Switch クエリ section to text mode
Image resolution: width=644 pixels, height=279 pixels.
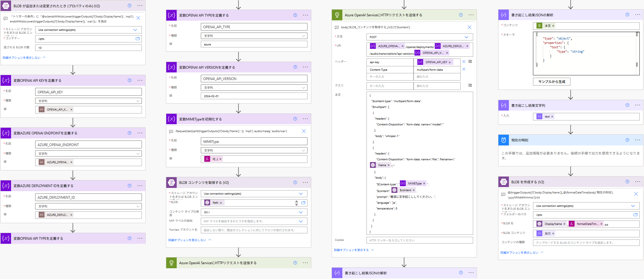pos(470,85)
